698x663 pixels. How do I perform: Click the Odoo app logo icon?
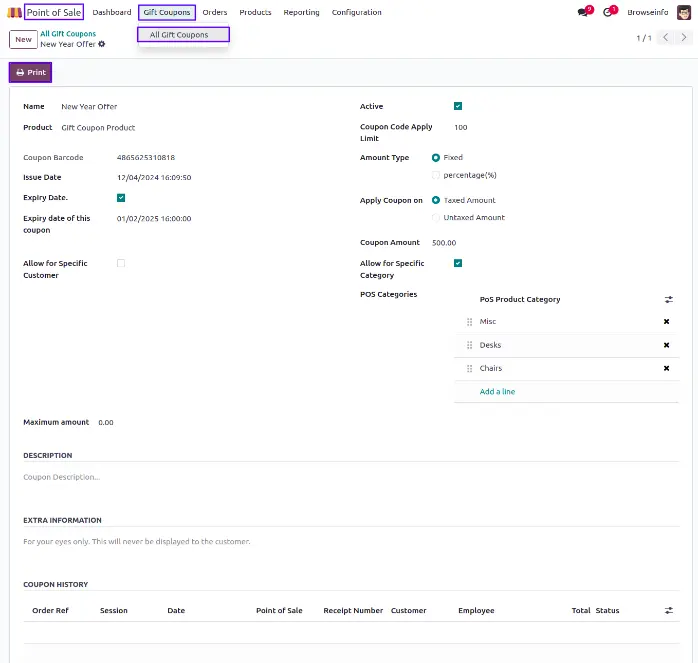(x=15, y=12)
